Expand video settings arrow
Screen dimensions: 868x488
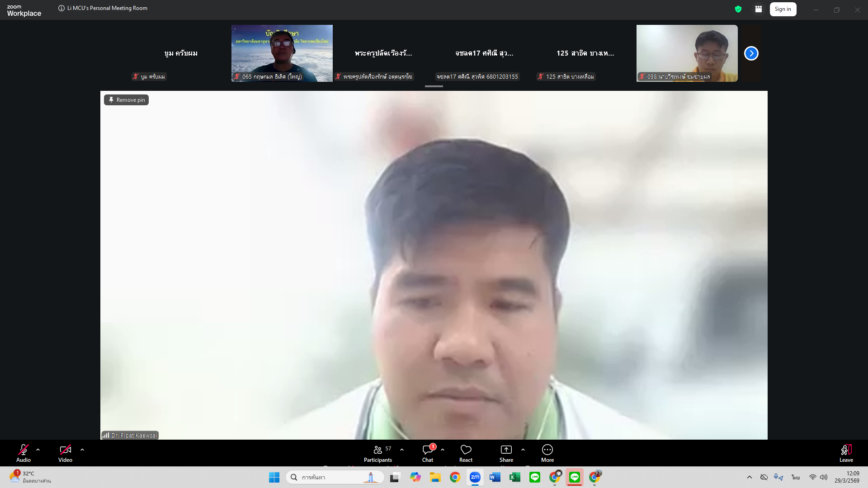(82, 450)
